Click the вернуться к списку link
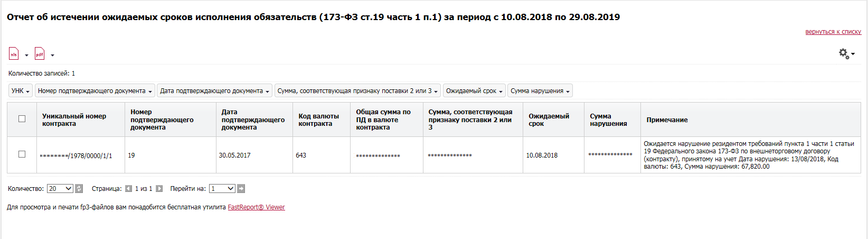 833,32
